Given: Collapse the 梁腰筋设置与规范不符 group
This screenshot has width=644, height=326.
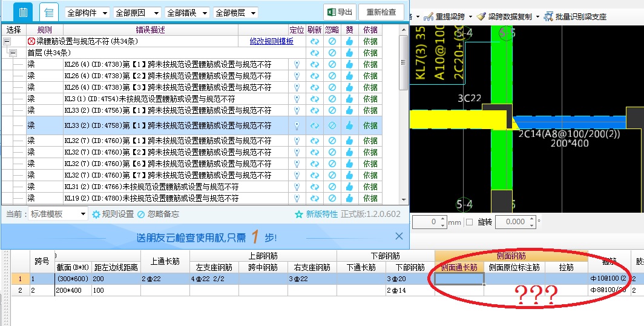Looking at the screenshot, I should tap(7, 41).
